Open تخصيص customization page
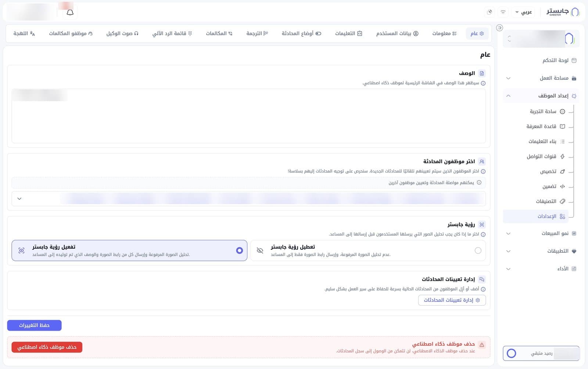This screenshot has height=369, width=588. (552, 171)
